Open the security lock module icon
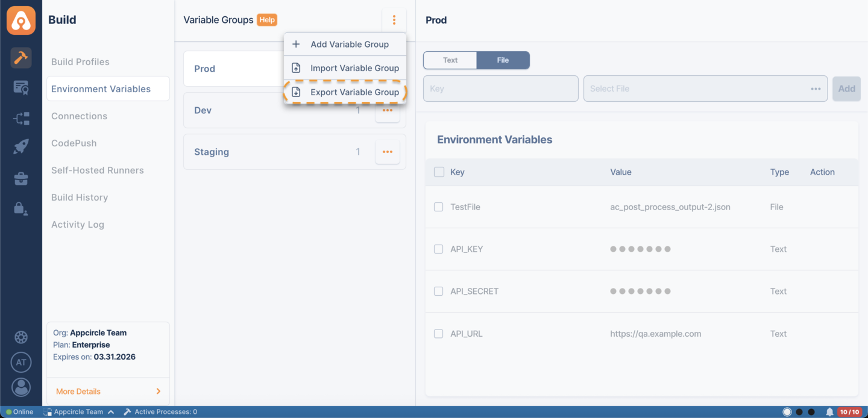The width and height of the screenshot is (868, 418). click(x=21, y=208)
